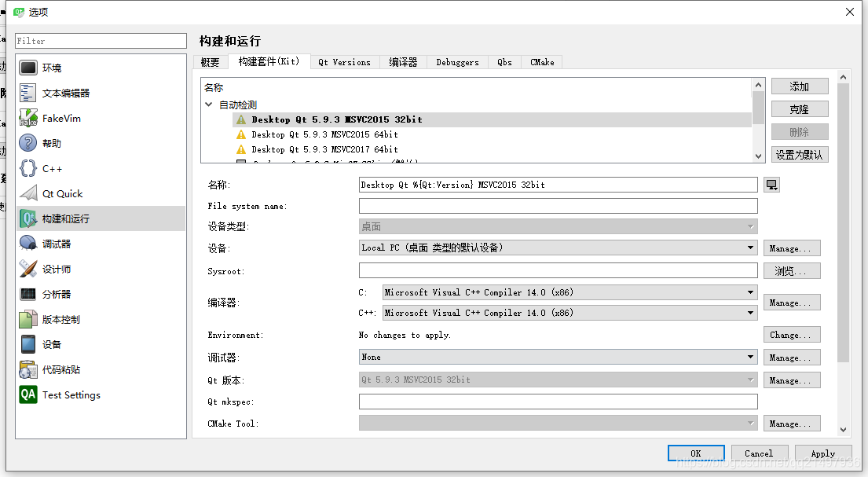Open the 设备 combo box
This screenshot has height=477, width=868.
click(558, 248)
